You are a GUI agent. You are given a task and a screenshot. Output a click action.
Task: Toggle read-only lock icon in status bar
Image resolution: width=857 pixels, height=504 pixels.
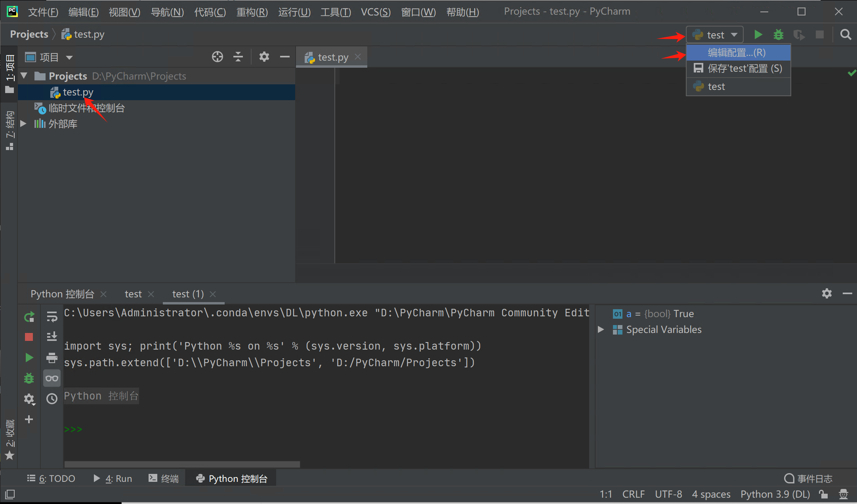pyautogui.click(x=824, y=494)
